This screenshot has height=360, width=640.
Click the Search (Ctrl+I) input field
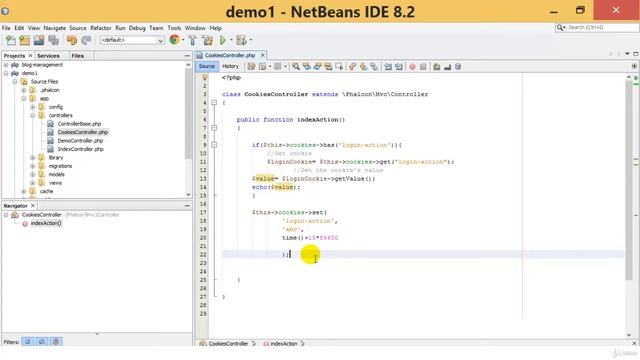[x=602, y=27]
